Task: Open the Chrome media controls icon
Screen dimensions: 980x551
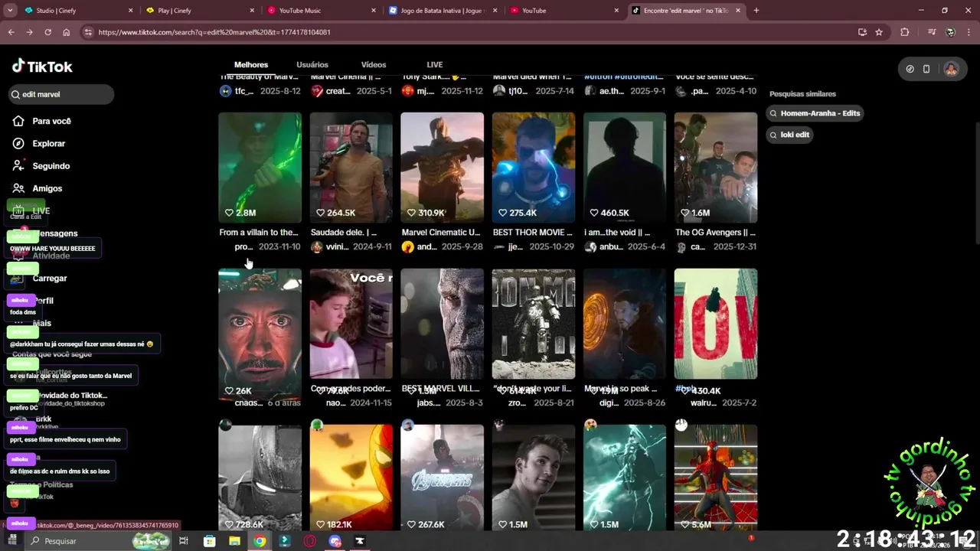Action: point(932,32)
